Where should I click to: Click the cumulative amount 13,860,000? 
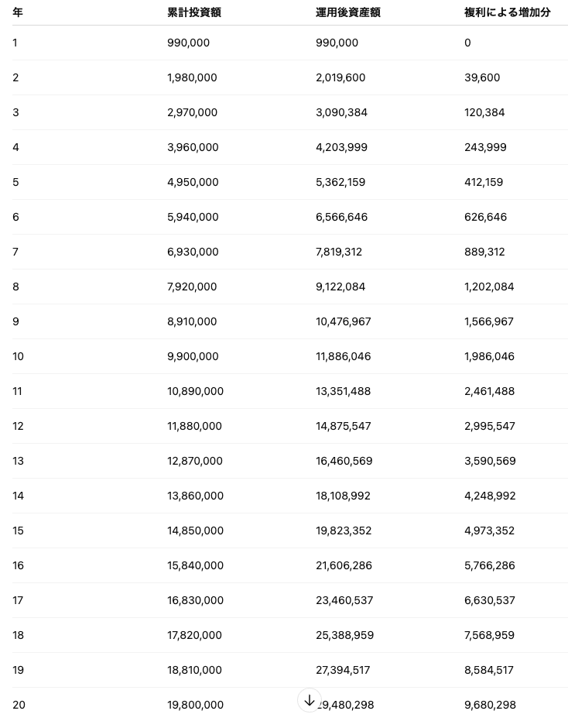(x=195, y=496)
